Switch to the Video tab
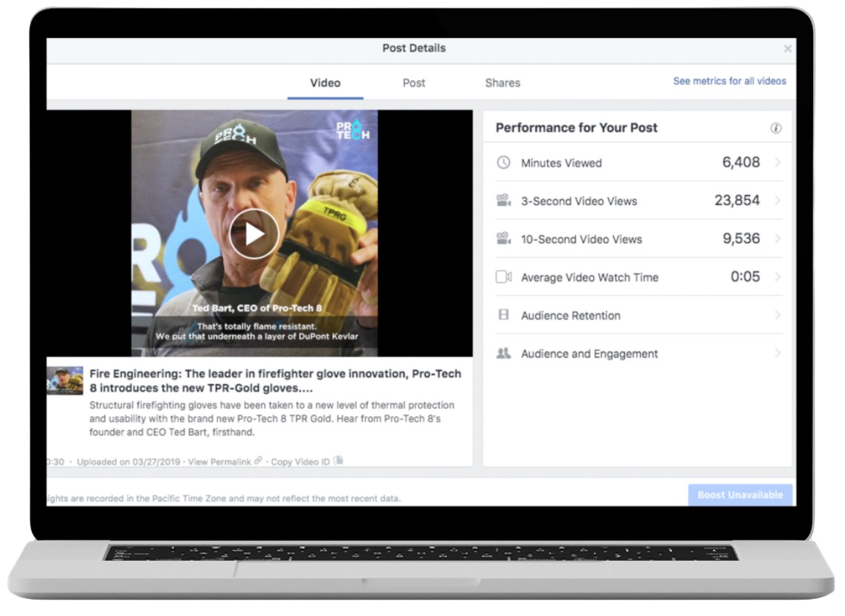 point(325,83)
